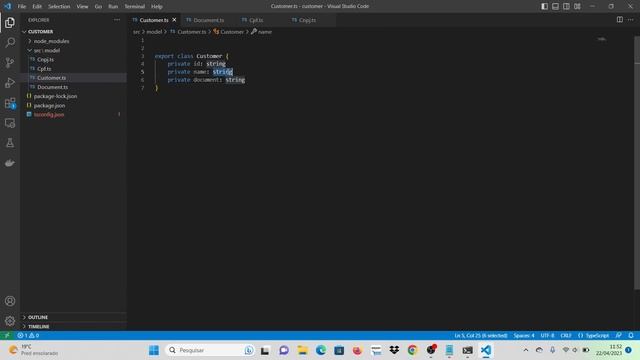Close the Customer.ts tab
Viewport: 640px width, 360px height.
[x=174, y=20]
